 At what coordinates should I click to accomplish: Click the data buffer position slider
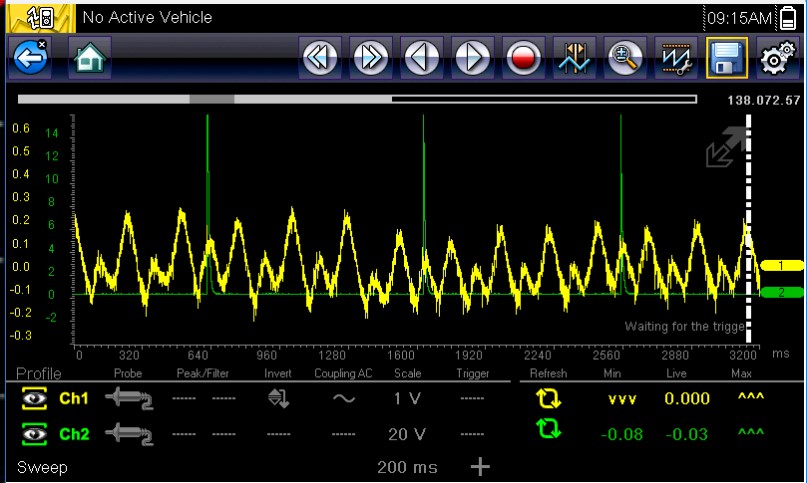pos(211,99)
